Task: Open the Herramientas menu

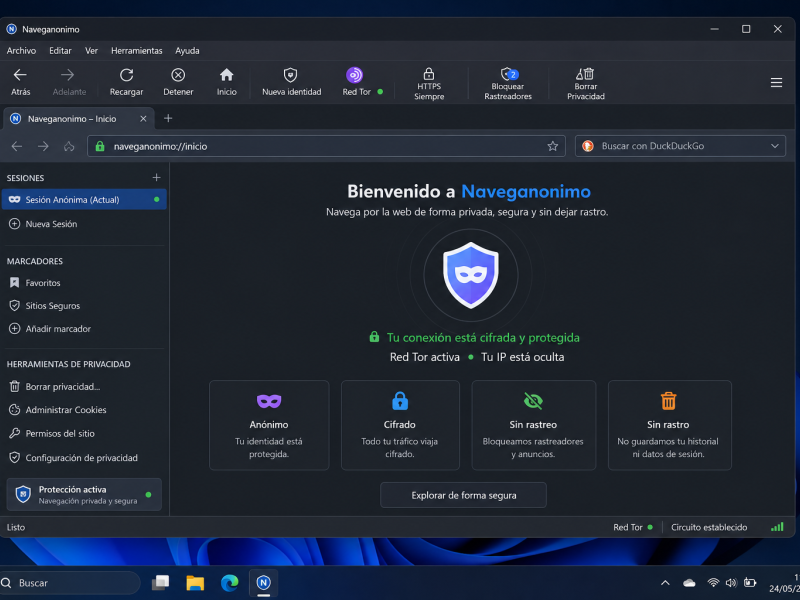Action: click(137, 51)
